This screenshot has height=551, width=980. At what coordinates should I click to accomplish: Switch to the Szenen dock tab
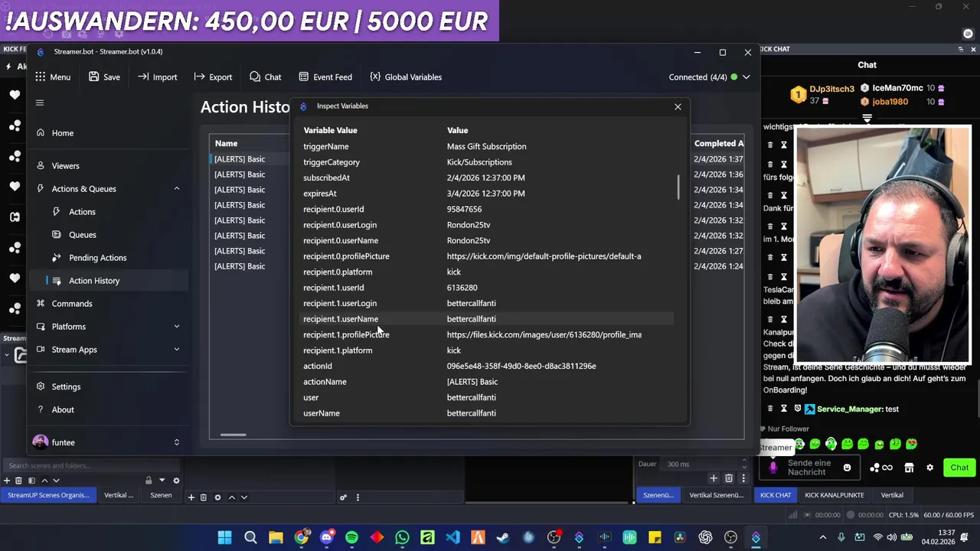[x=161, y=495]
